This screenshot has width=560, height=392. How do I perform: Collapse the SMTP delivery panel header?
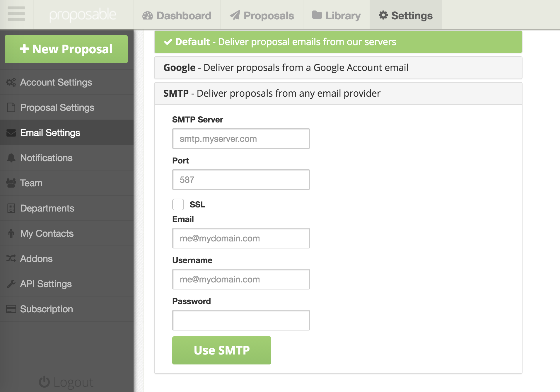coord(338,93)
